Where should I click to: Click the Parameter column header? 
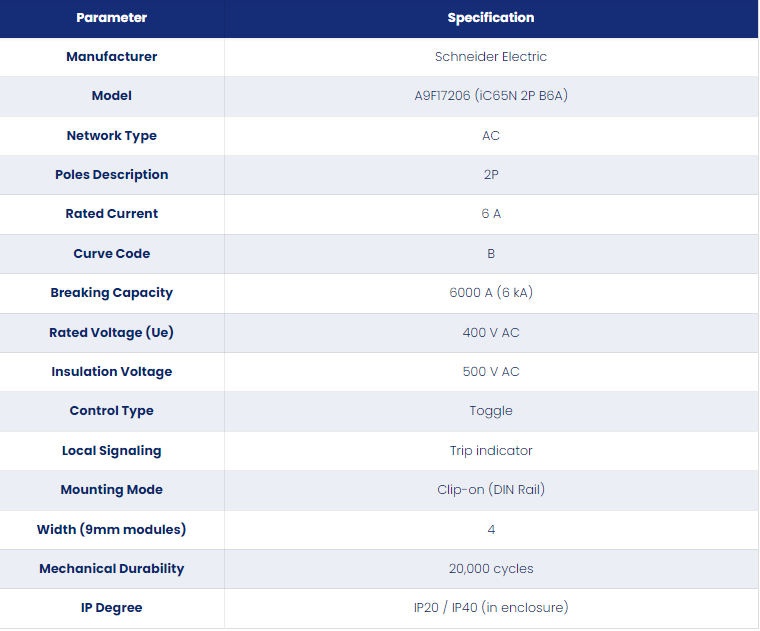coord(111,18)
